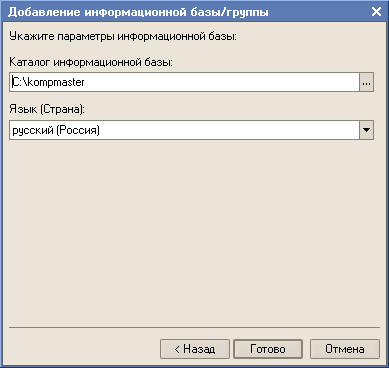Go back with the Назад button
The width and height of the screenshot is (389, 368).
(195, 349)
